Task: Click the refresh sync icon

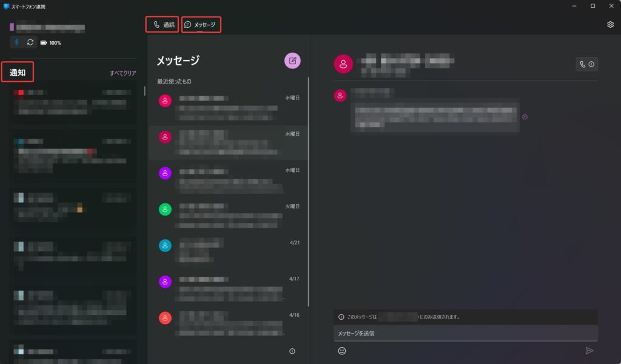Action: [x=30, y=42]
